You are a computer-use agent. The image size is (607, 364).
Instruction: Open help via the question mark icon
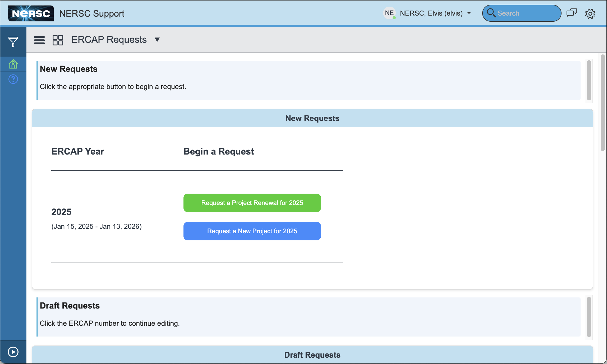[x=13, y=79]
